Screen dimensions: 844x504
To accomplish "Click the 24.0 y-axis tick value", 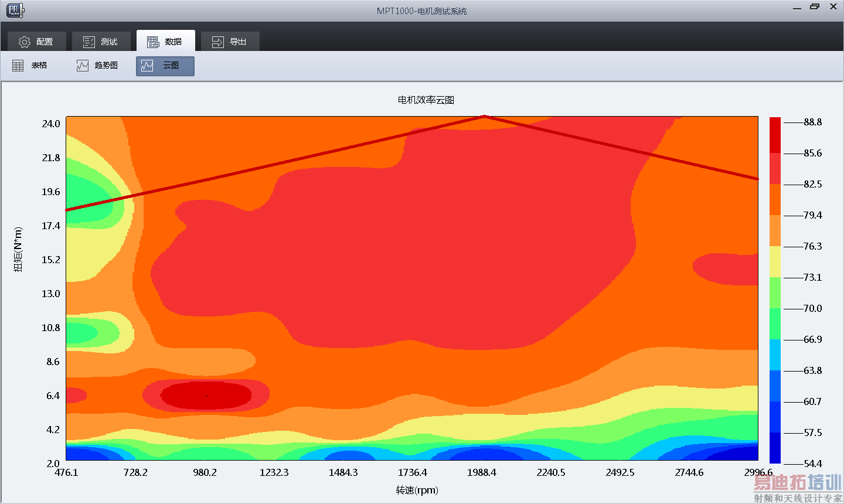I will [x=51, y=124].
